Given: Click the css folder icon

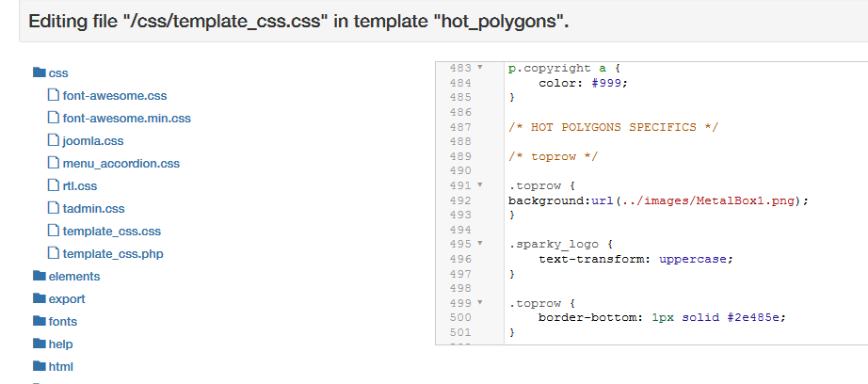Looking at the screenshot, I should 40,72.
